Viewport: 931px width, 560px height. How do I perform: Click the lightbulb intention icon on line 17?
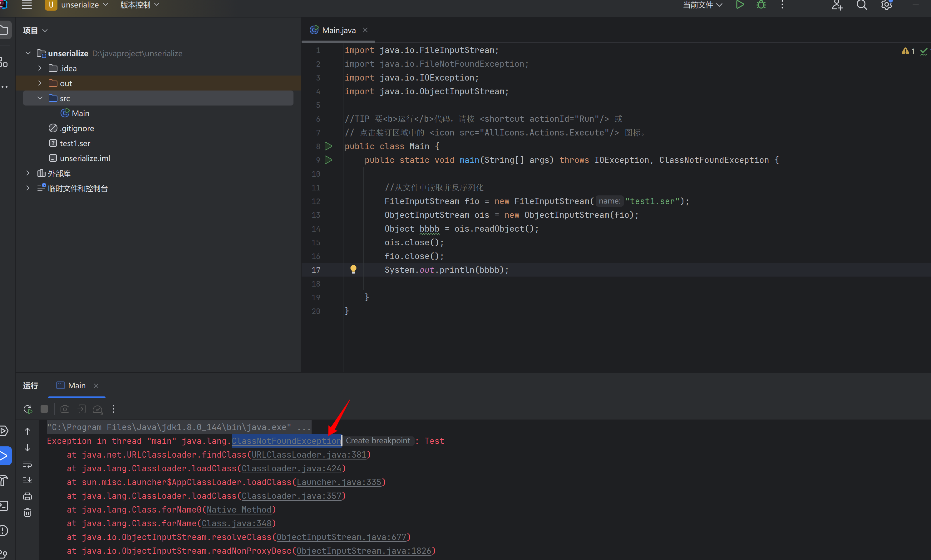click(x=353, y=269)
